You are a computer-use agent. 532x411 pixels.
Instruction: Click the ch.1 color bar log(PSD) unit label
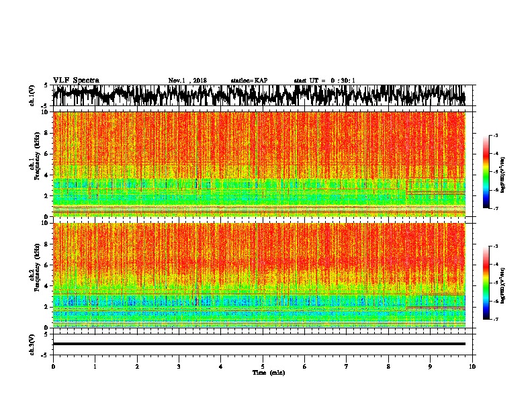click(503, 175)
